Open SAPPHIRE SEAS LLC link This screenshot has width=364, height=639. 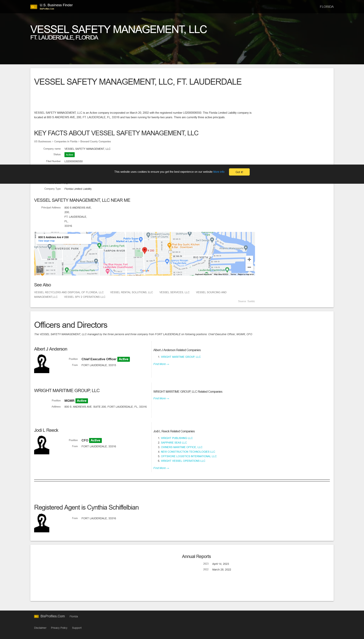[174, 443]
